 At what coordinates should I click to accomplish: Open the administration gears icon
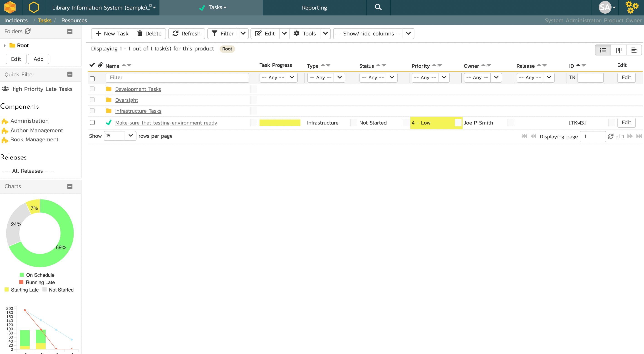pos(632,7)
